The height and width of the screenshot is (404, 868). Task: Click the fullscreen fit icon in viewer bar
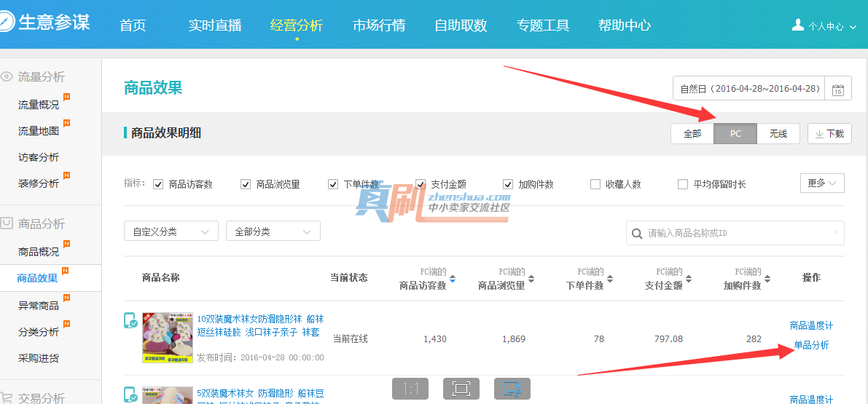pyautogui.click(x=461, y=389)
